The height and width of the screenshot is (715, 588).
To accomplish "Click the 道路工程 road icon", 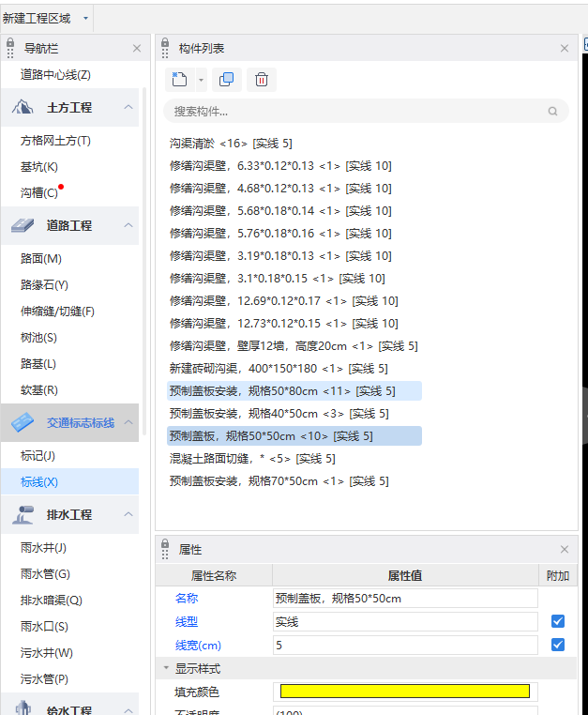I will (x=23, y=225).
